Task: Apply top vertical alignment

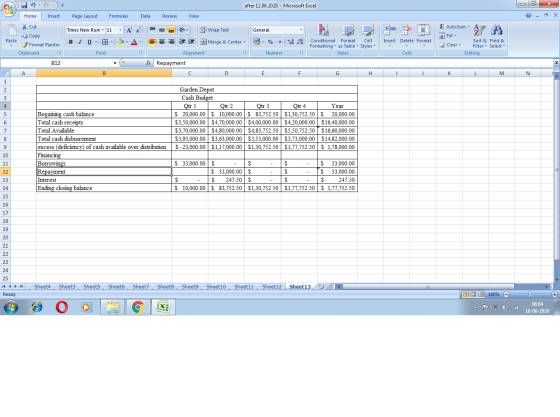Action: point(152,30)
